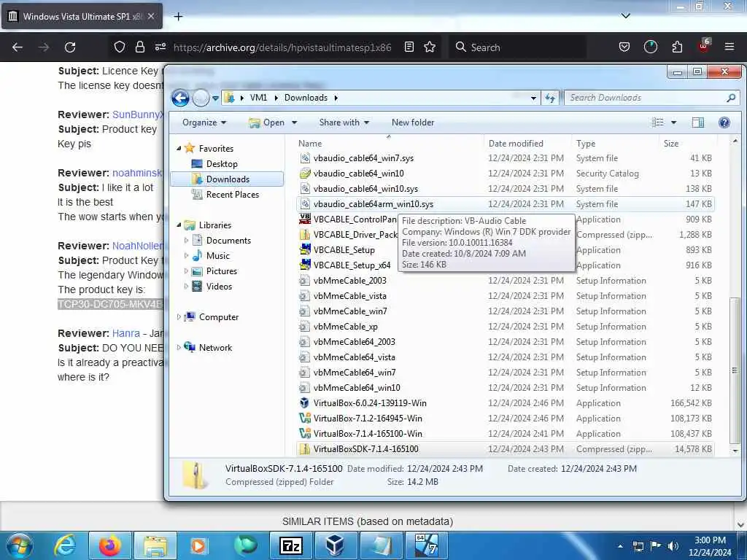
Task: Click the Explorer Help icon
Action: click(x=724, y=122)
